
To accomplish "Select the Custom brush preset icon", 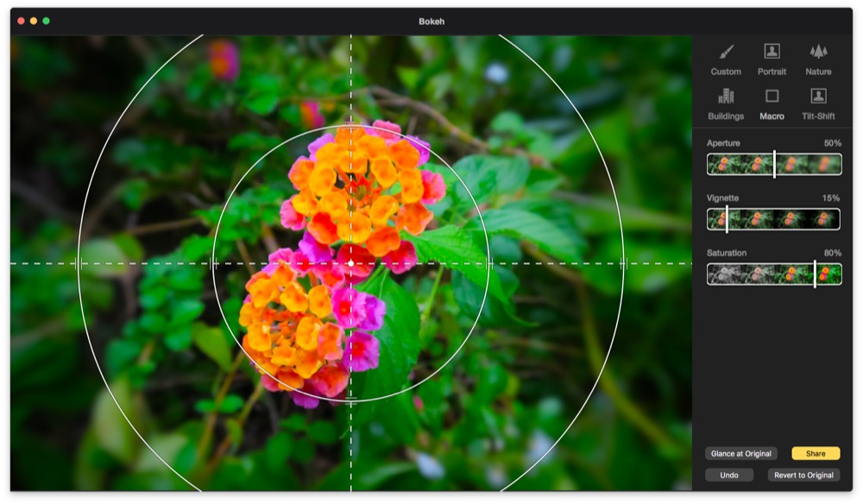I will tap(726, 53).
